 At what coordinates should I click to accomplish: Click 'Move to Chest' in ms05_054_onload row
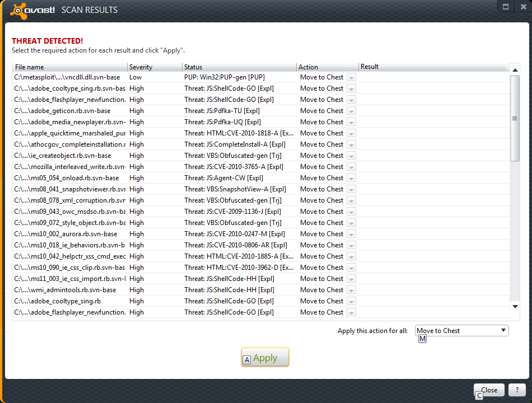pyautogui.click(x=321, y=178)
